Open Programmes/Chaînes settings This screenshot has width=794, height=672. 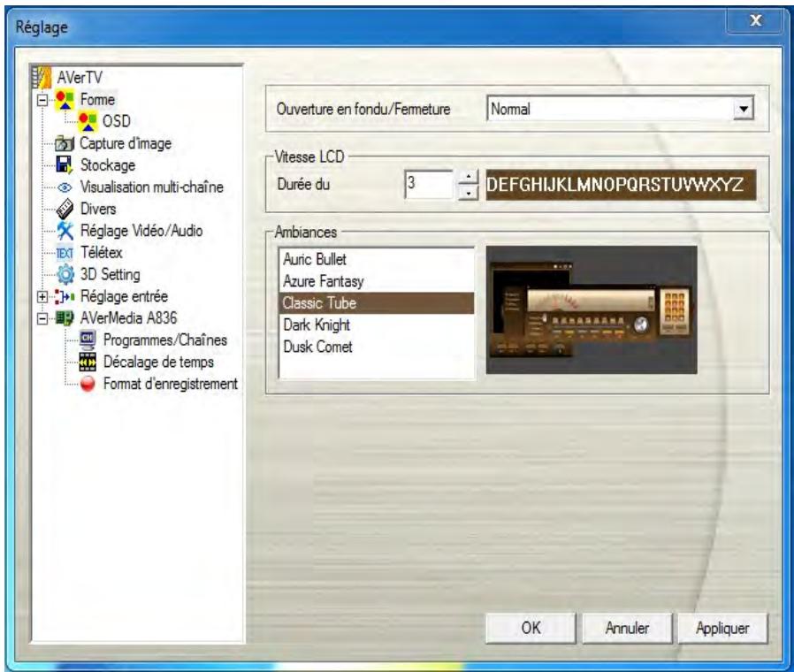click(x=165, y=340)
